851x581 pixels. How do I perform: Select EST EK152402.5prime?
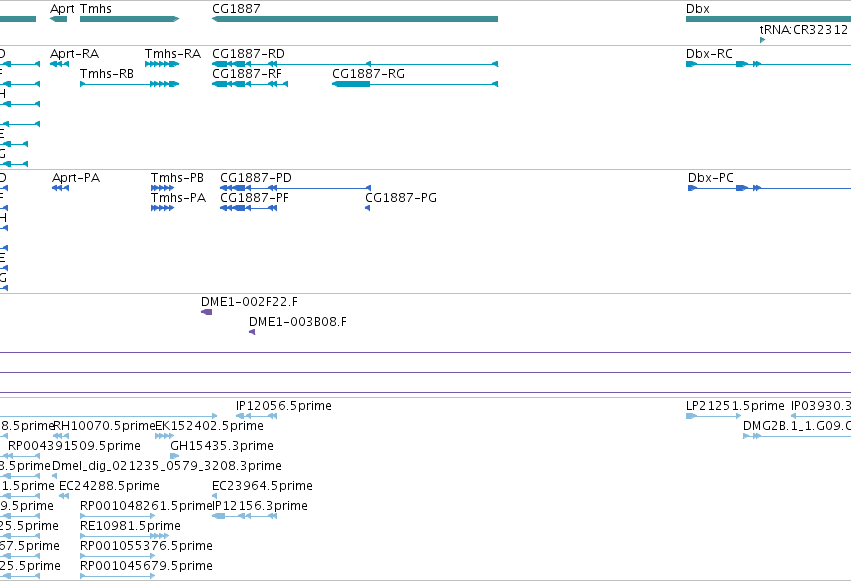click(x=209, y=426)
